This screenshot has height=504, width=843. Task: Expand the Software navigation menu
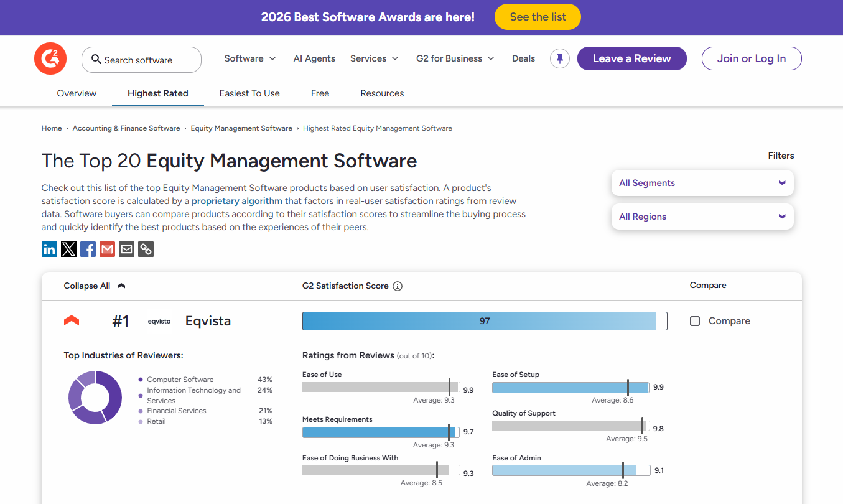click(x=249, y=58)
